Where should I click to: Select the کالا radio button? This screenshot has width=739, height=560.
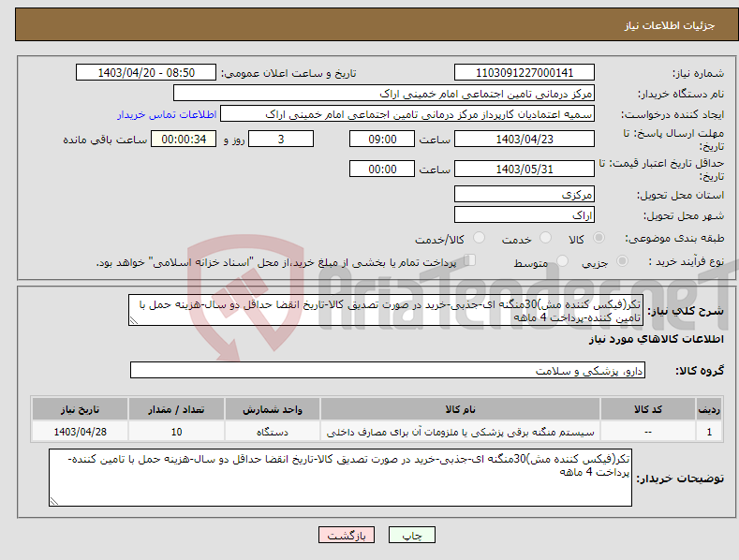599,238
